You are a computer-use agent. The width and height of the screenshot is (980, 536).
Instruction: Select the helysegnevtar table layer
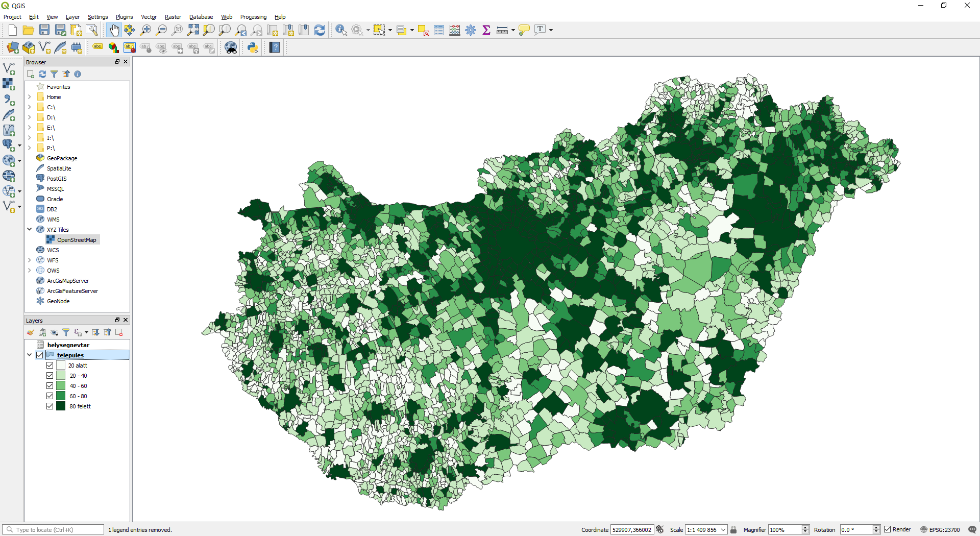click(68, 345)
